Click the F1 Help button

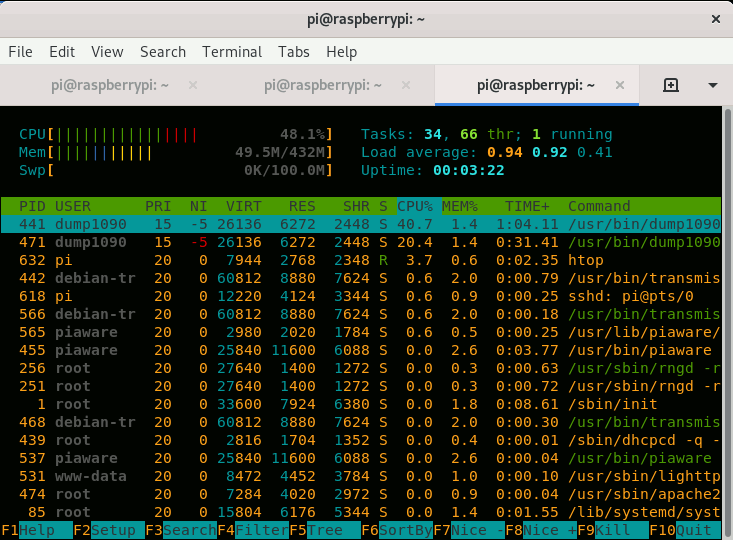[36, 530]
